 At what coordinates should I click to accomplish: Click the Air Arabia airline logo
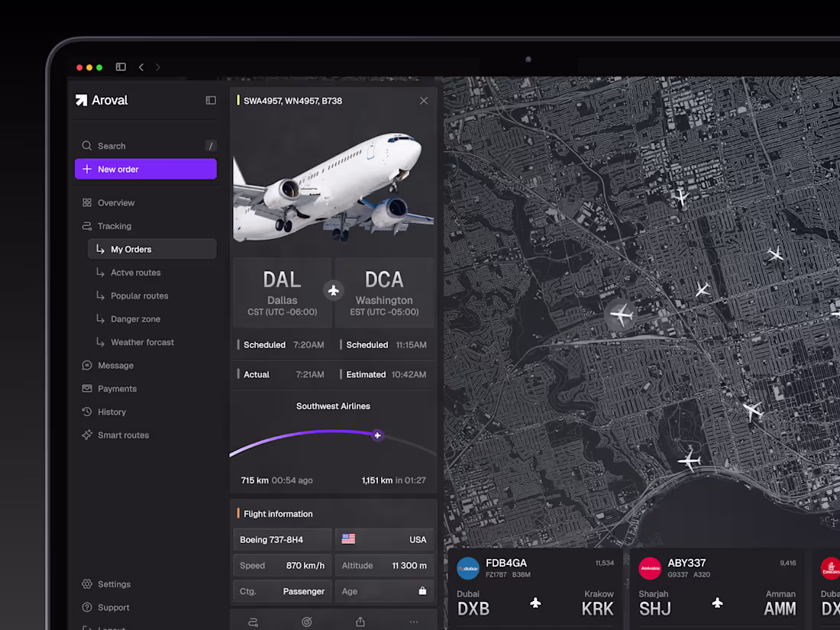click(650, 568)
